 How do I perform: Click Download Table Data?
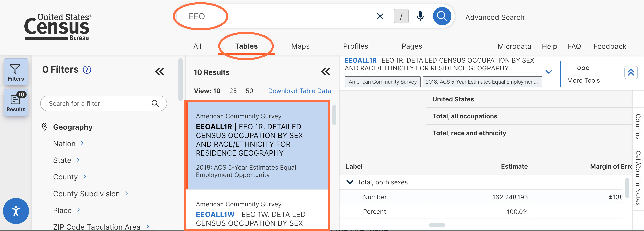tap(299, 91)
